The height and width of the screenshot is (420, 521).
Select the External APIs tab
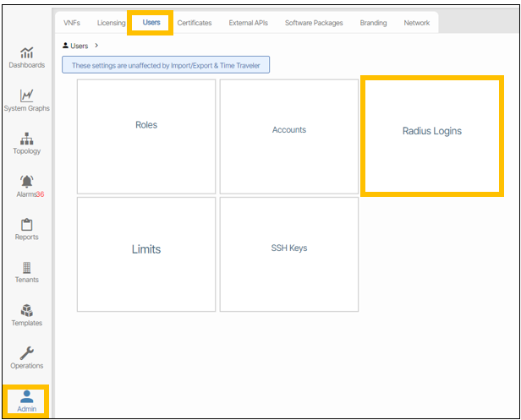coord(248,23)
